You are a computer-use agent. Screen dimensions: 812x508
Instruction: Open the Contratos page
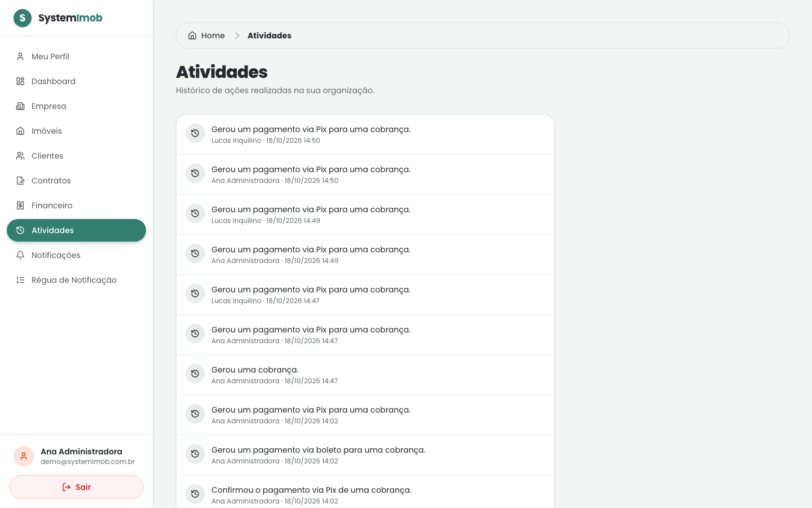76,181
